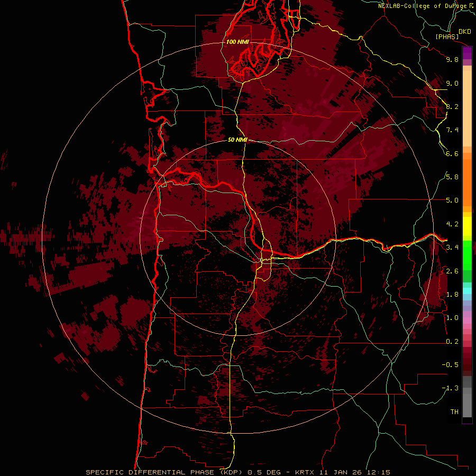The image size is (476, 476).
Task: Click the KRTX station identifier in the caption
Action: pyautogui.click(x=306, y=472)
